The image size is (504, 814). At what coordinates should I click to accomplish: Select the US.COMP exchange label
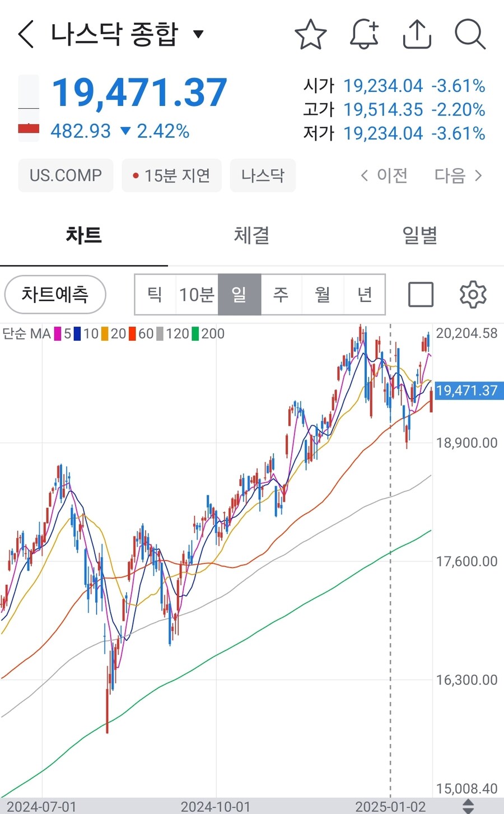coord(66,175)
